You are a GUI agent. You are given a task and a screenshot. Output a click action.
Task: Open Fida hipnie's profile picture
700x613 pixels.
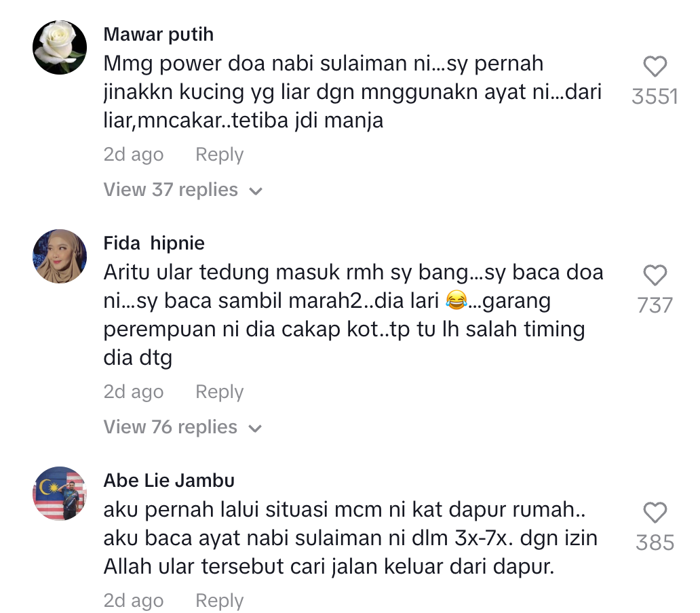click(x=60, y=256)
